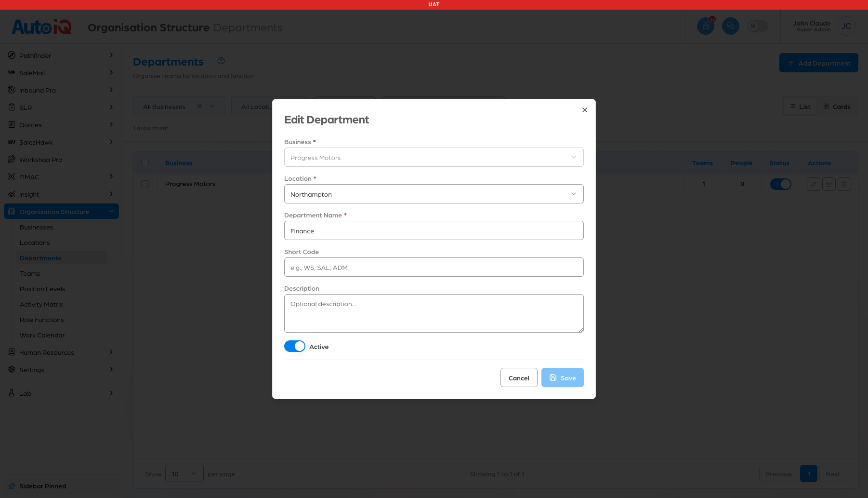
Task: Toggle the light/dark theme switch
Action: [x=758, y=26]
